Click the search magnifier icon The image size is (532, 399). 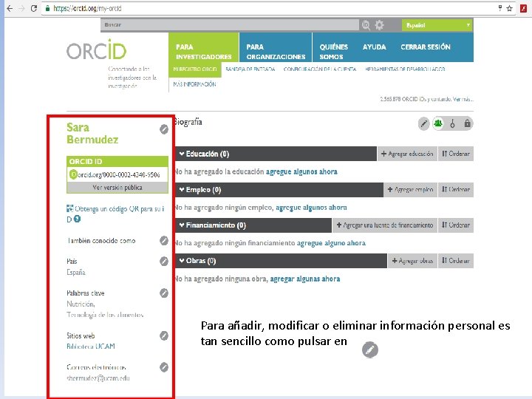tap(366, 25)
